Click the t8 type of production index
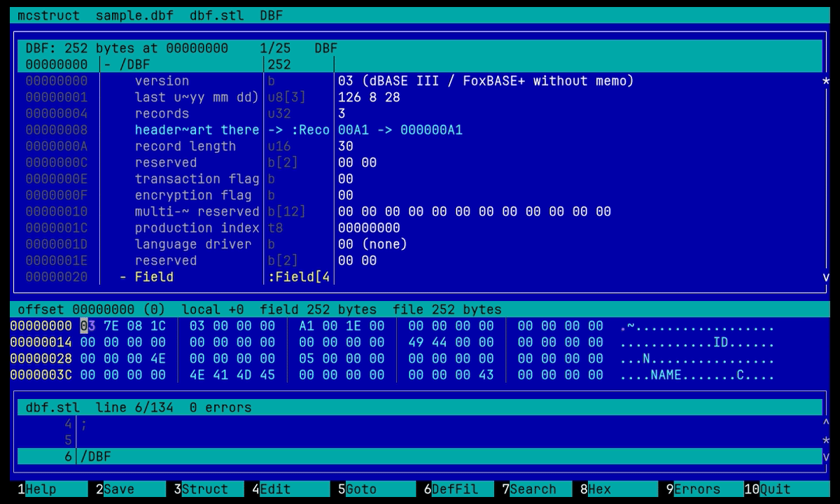 [276, 227]
